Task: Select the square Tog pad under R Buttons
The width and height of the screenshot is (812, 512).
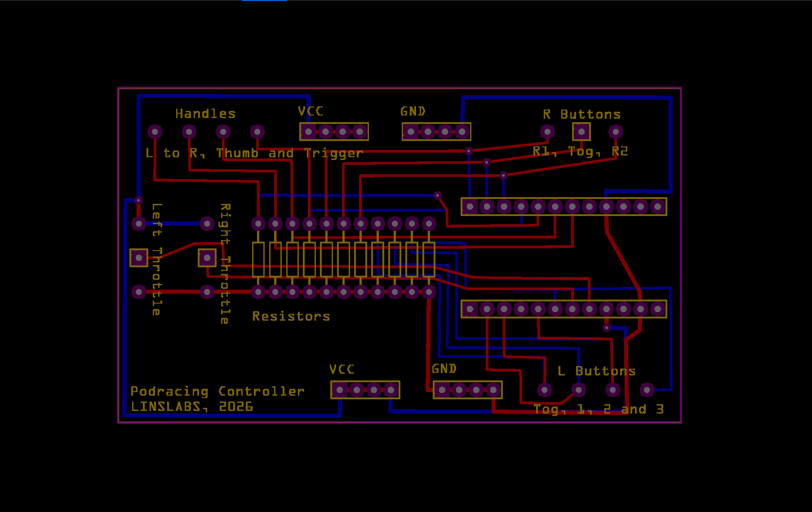Action: (581, 132)
